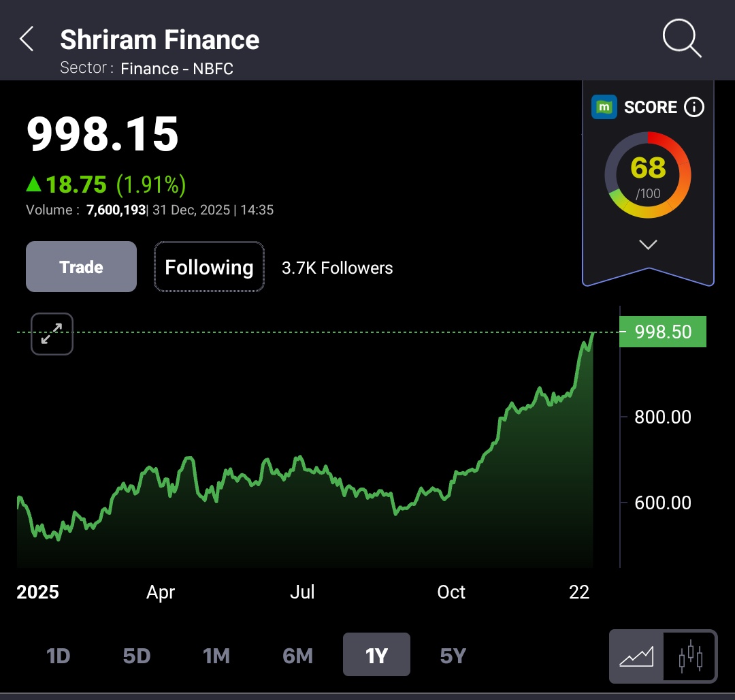This screenshot has width=735, height=700.
Task: Tap the current price 998.15
Action: 103,134
